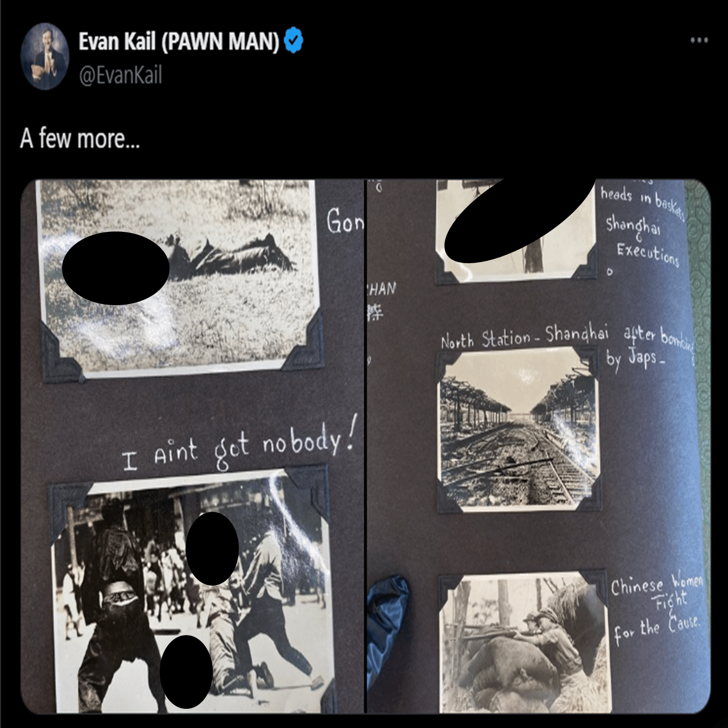Open the right album page image

pyautogui.click(x=539, y=446)
